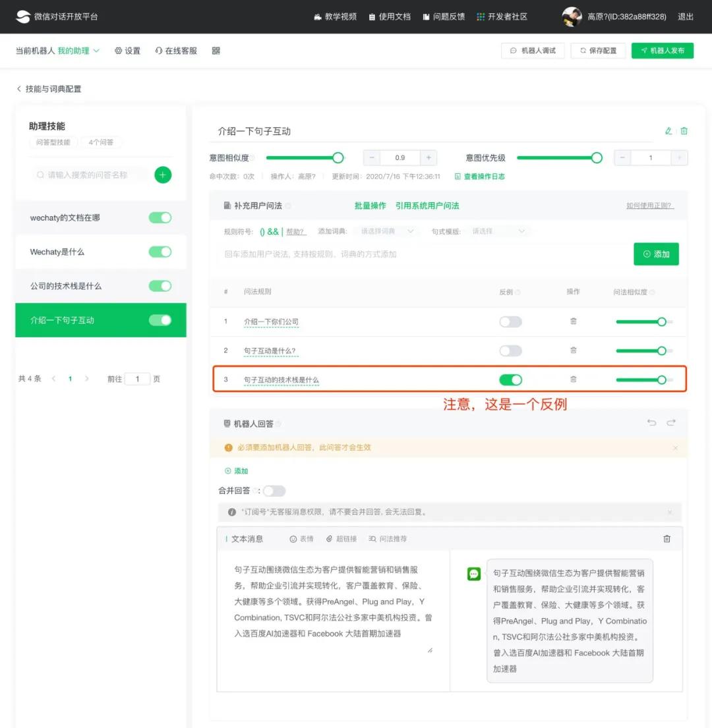Enable the 反例 toggle for rule 1

click(510, 322)
